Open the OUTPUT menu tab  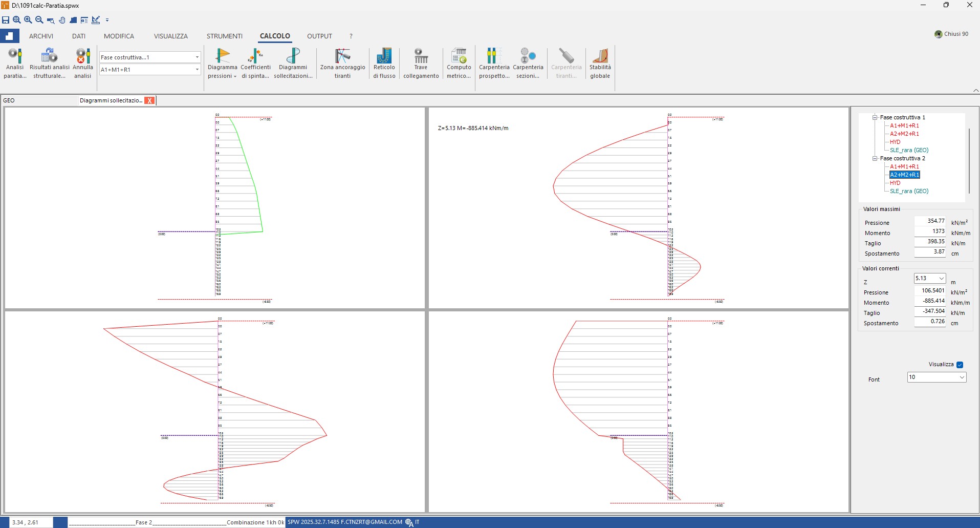pyautogui.click(x=319, y=36)
